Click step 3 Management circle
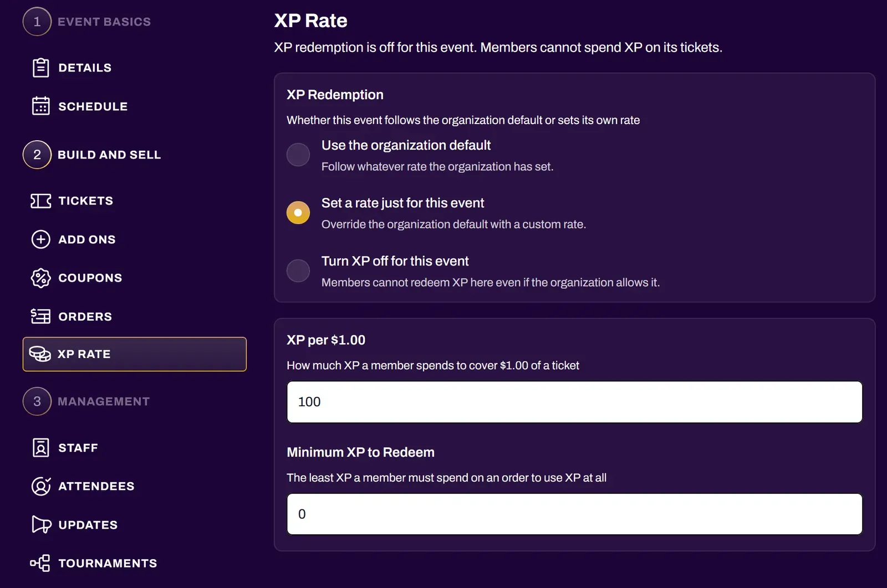The height and width of the screenshot is (588, 887). coord(37,401)
